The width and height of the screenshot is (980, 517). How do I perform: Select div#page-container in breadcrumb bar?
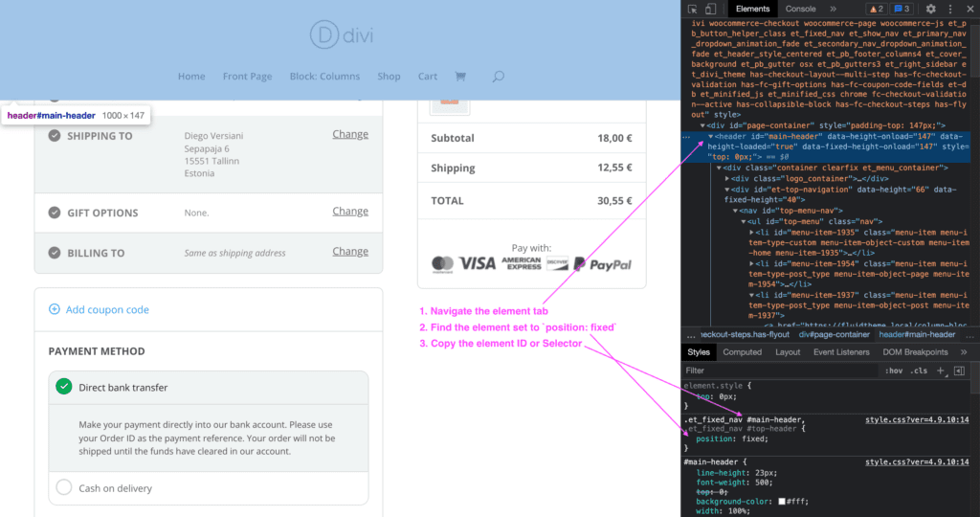click(x=835, y=334)
